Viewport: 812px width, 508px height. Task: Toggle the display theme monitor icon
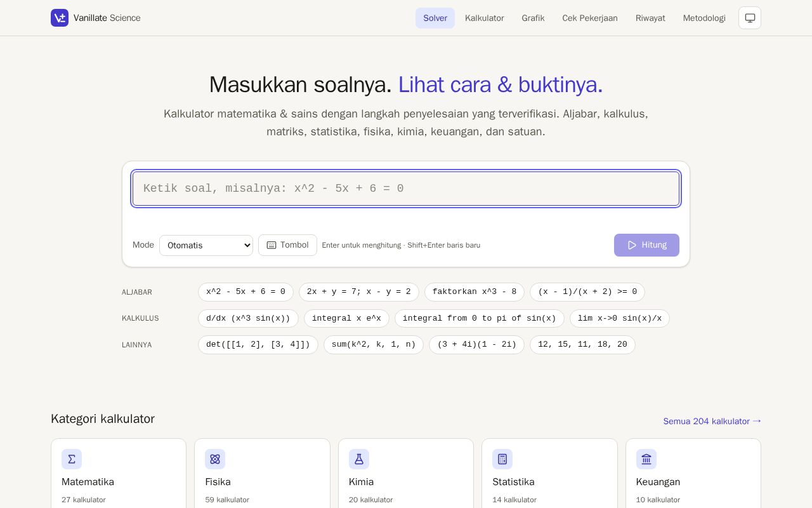(x=750, y=18)
